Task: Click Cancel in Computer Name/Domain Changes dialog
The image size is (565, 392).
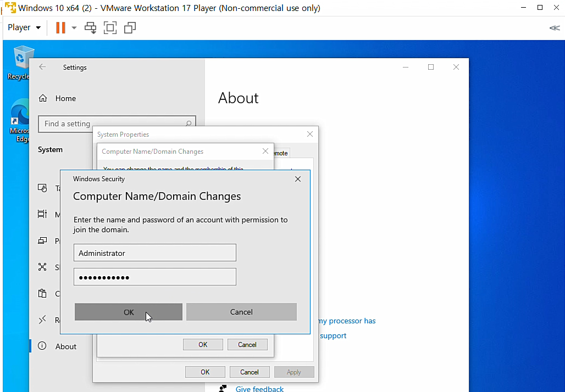Action: (247, 344)
